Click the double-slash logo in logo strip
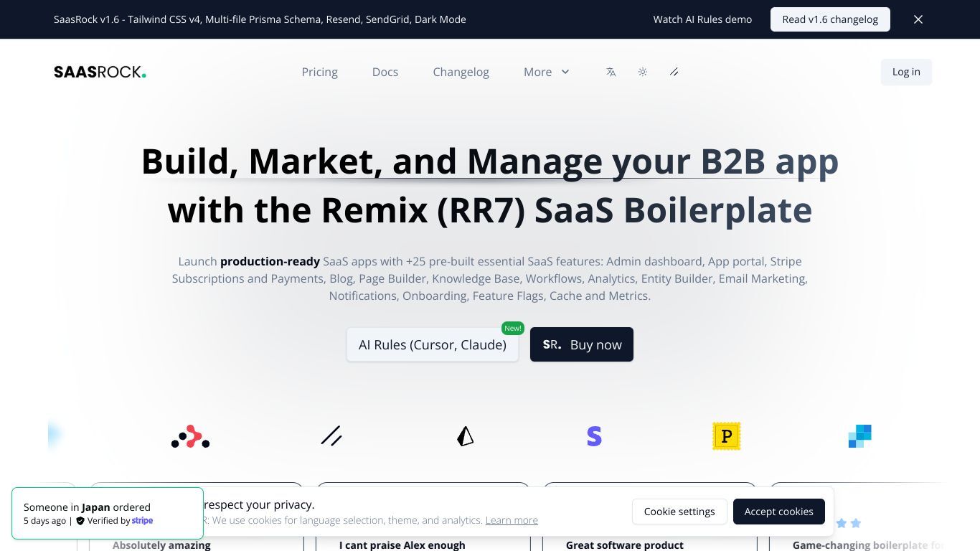 [x=331, y=435]
